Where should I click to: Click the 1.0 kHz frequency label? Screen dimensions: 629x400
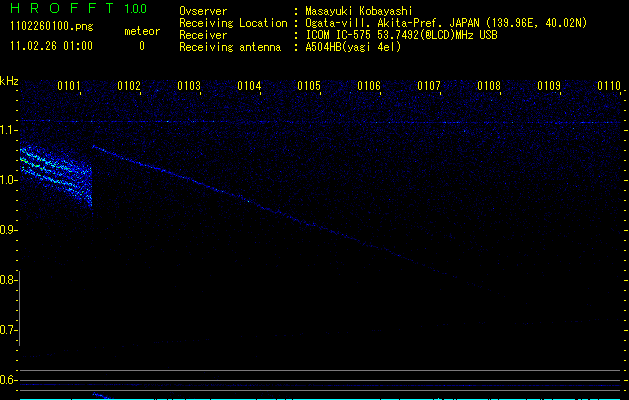[8, 180]
